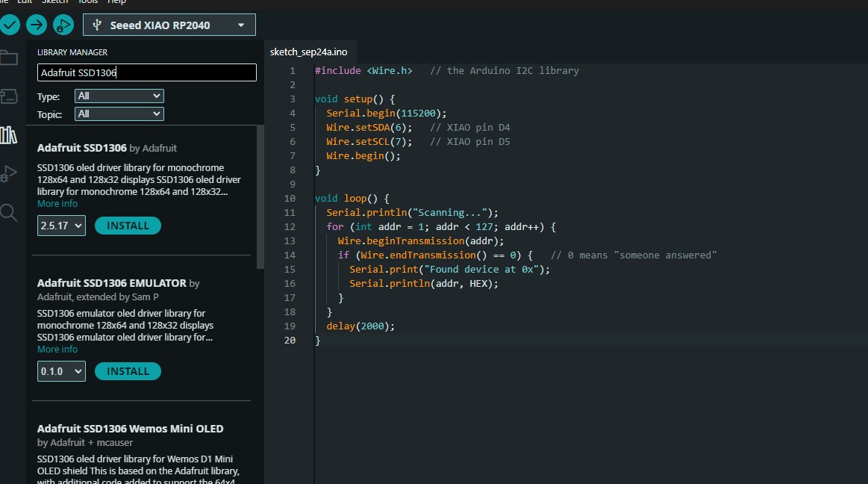Open More info for SSD1306 EMULATOR
Image resolution: width=868 pixels, height=484 pixels.
[57, 350]
